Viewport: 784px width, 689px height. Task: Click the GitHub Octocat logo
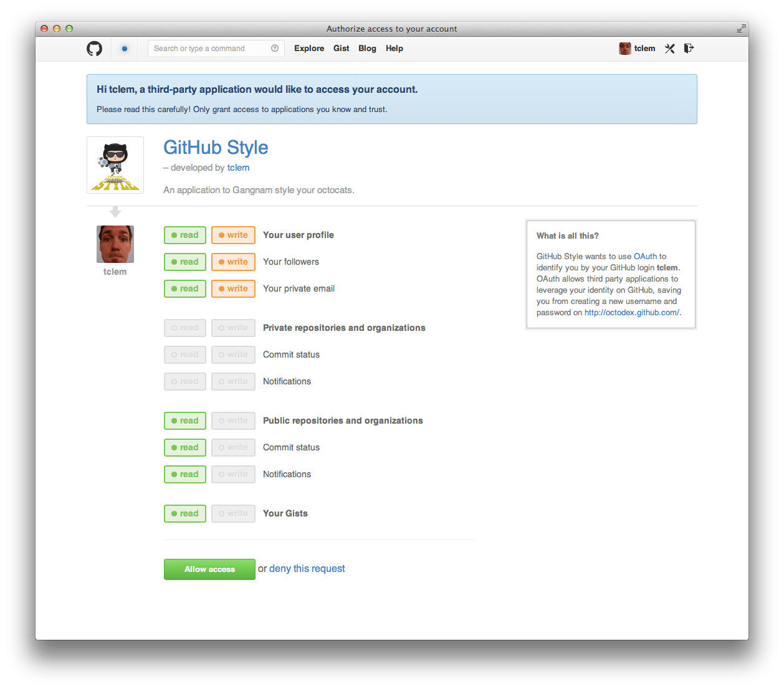[94, 49]
